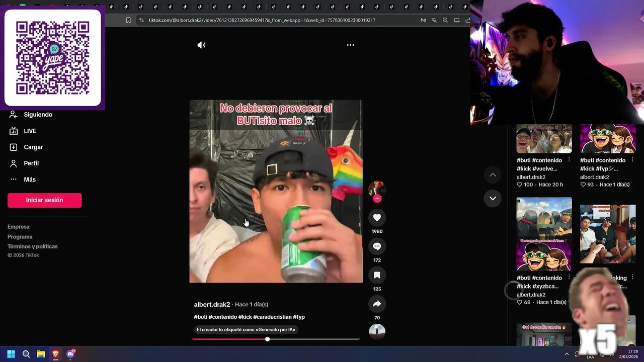Open Windows taskbar search
Image resolution: width=644 pixels, height=362 pixels.
pyautogui.click(x=26, y=354)
